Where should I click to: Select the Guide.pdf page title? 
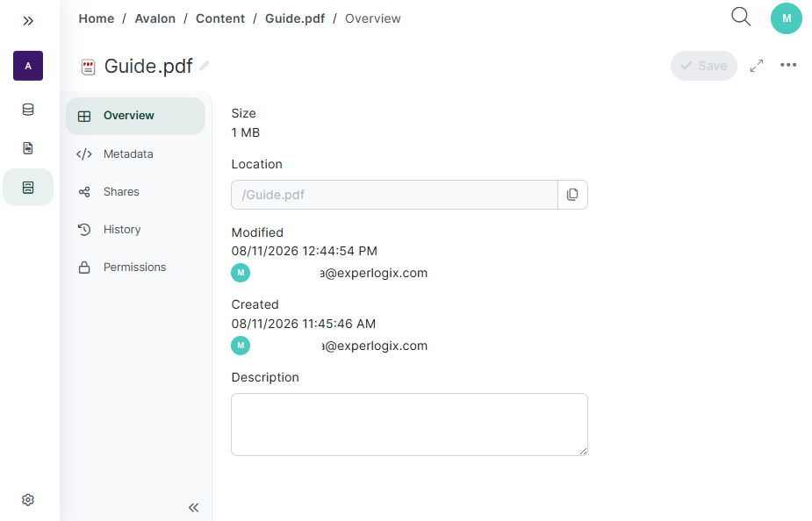148,67
